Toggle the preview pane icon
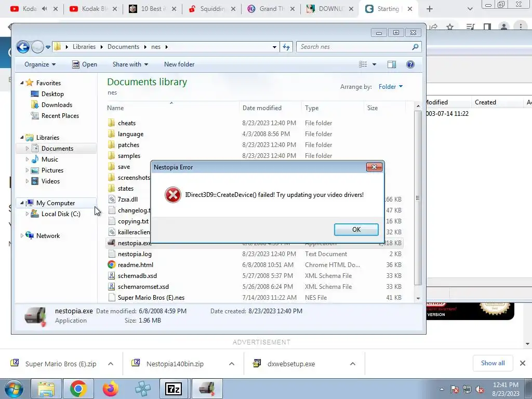 click(392, 64)
